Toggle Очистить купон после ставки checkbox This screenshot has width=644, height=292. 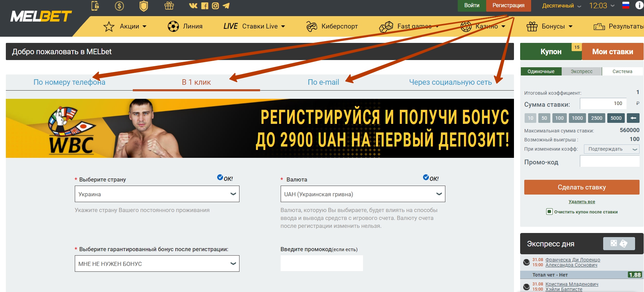(x=549, y=211)
